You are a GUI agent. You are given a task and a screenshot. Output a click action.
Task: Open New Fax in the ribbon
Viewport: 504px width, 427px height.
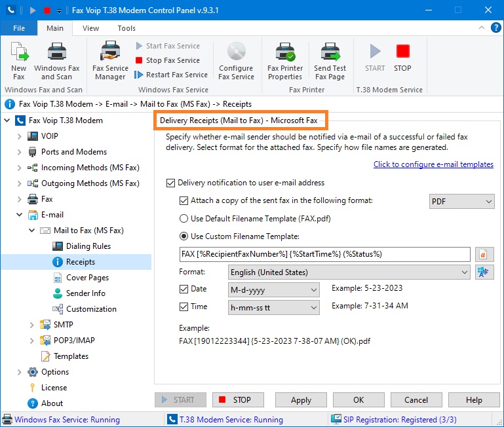click(x=19, y=61)
